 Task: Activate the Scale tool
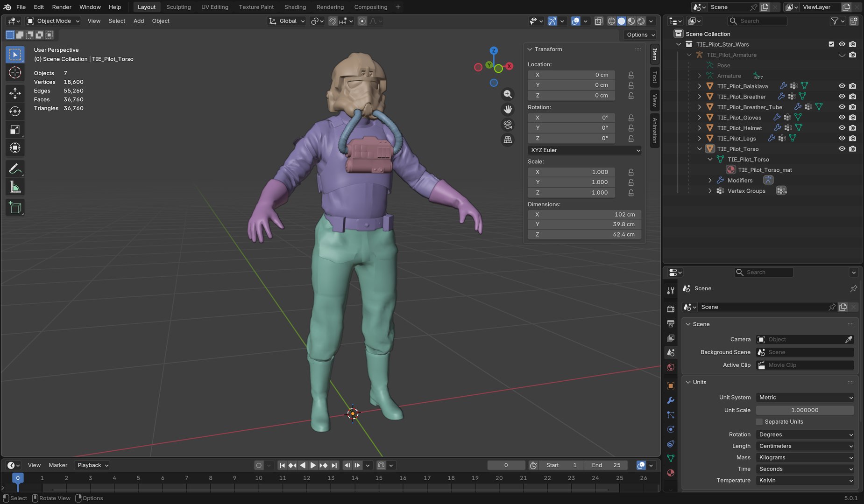coord(15,130)
